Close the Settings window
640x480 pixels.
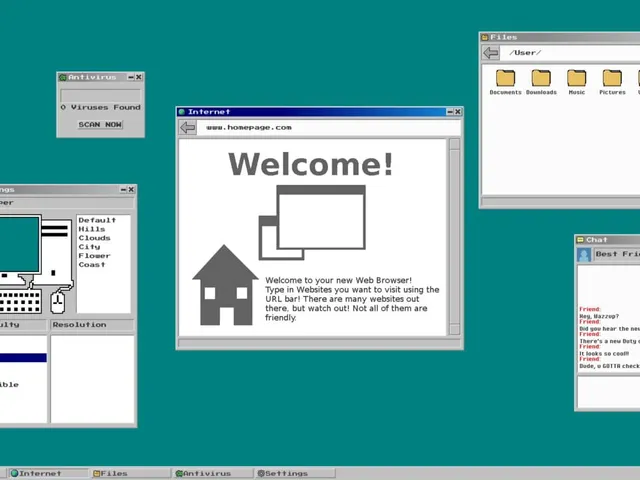click(131, 189)
